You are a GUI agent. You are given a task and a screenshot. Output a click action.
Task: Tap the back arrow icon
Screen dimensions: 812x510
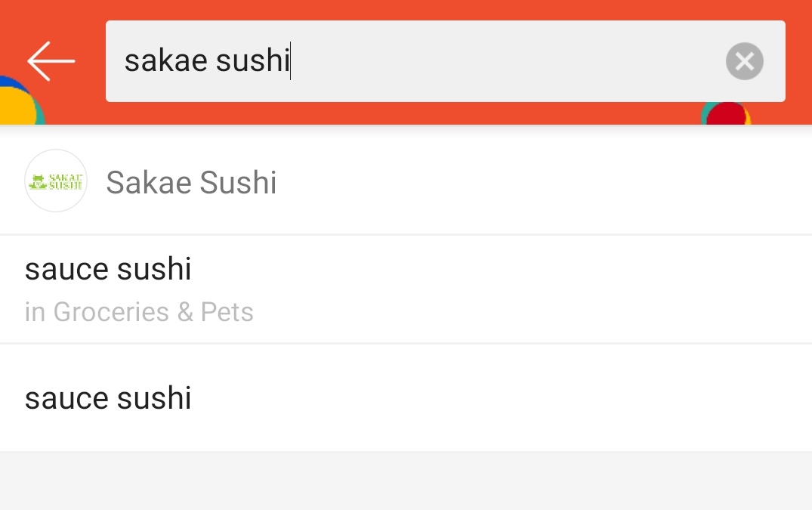pos(51,61)
